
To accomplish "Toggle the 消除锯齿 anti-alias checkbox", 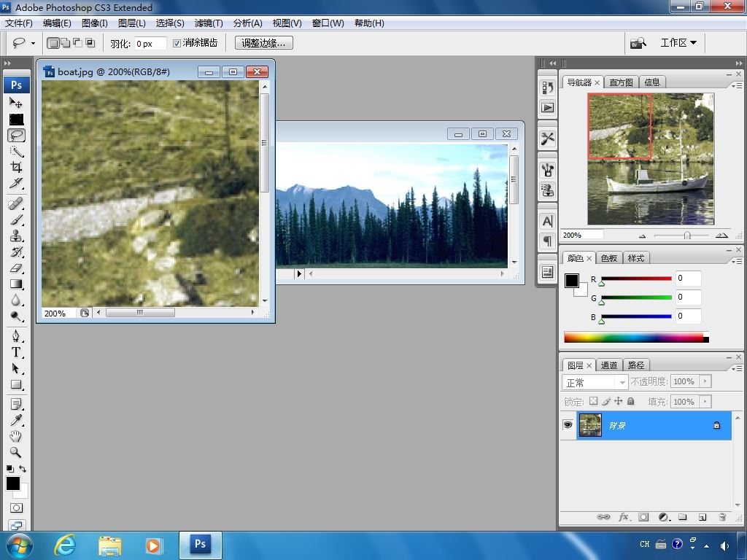I will tap(177, 43).
